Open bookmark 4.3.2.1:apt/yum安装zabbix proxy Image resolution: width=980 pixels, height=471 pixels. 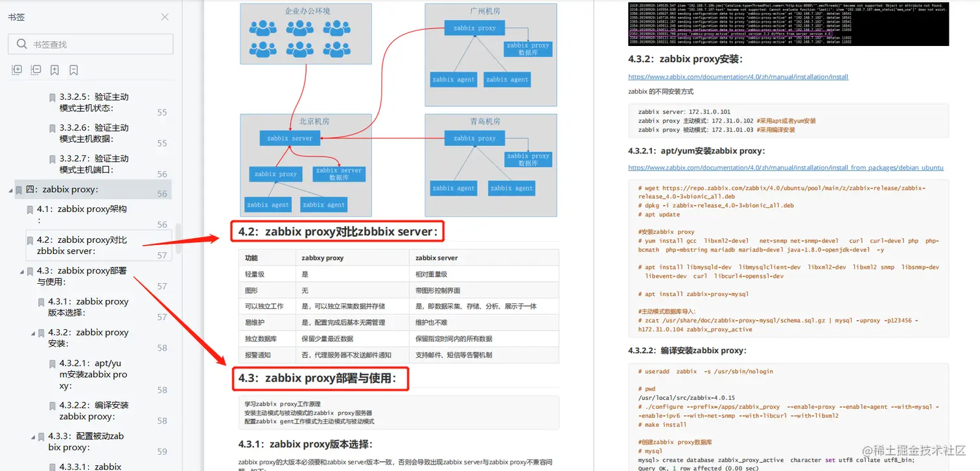(x=93, y=374)
